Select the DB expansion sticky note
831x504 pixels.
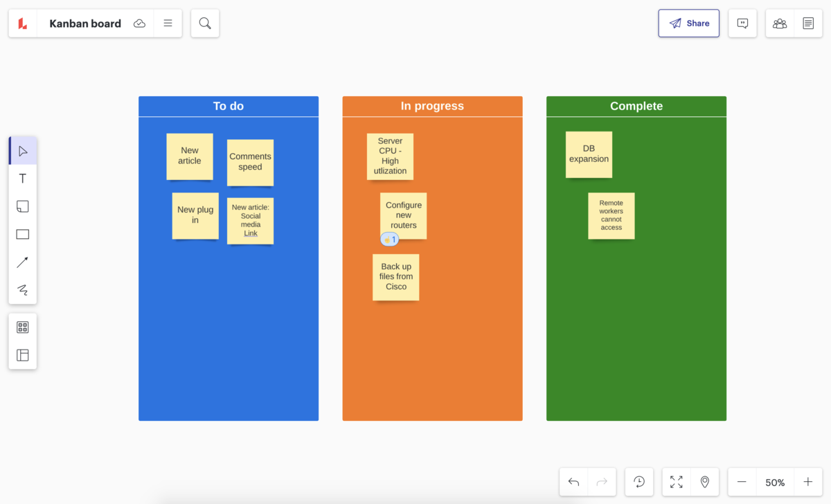pos(589,154)
